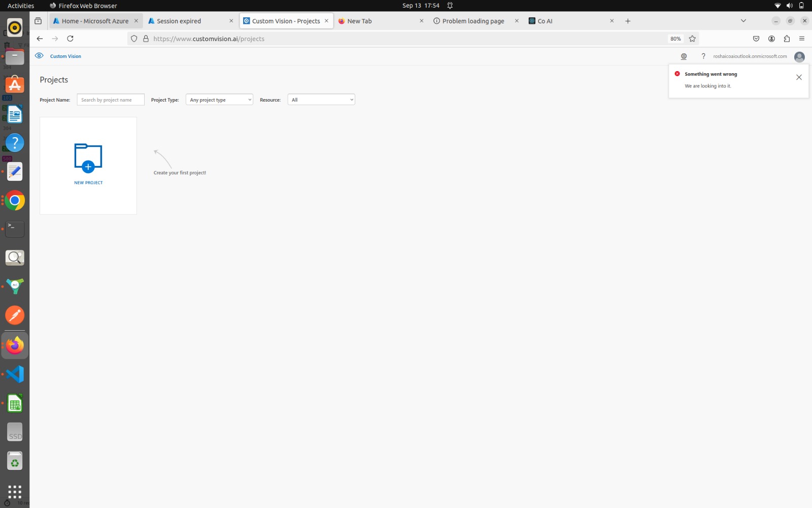Open the extensions puzzle icon
This screenshot has height=508, width=812.
coord(787,39)
